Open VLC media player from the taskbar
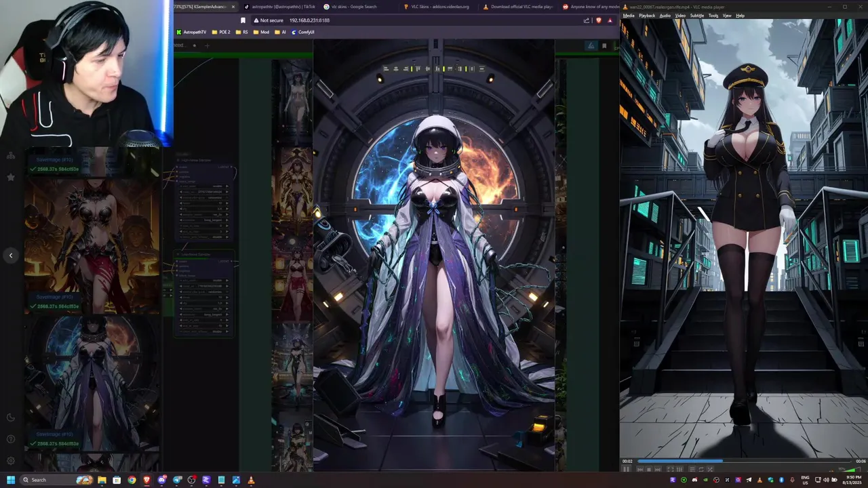The width and height of the screenshot is (868, 488). 251,480
